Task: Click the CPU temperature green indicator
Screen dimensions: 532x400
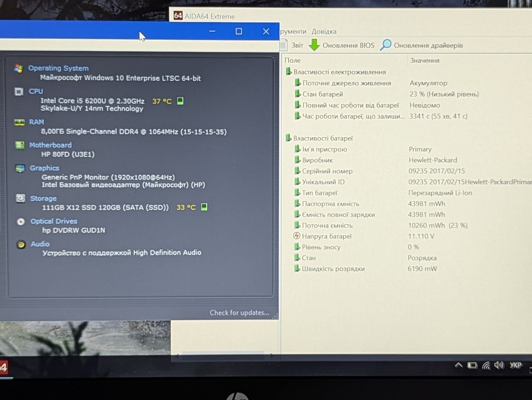Action: (x=180, y=101)
